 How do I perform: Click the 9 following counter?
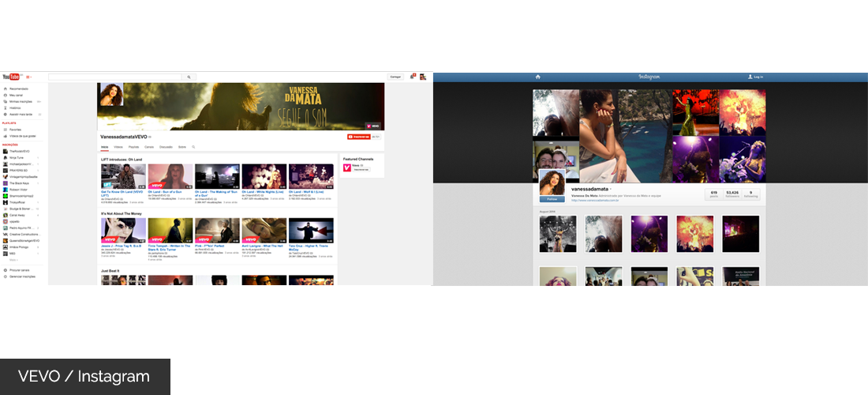750,194
